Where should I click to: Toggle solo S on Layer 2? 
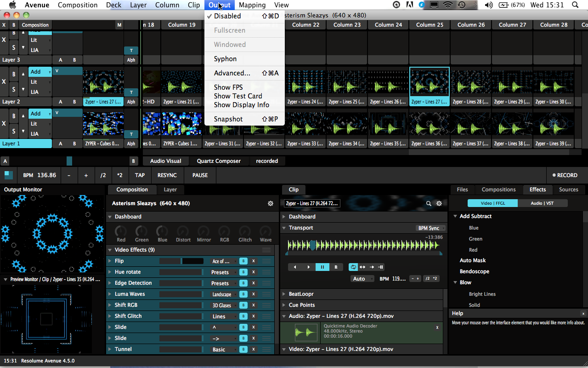click(14, 89)
